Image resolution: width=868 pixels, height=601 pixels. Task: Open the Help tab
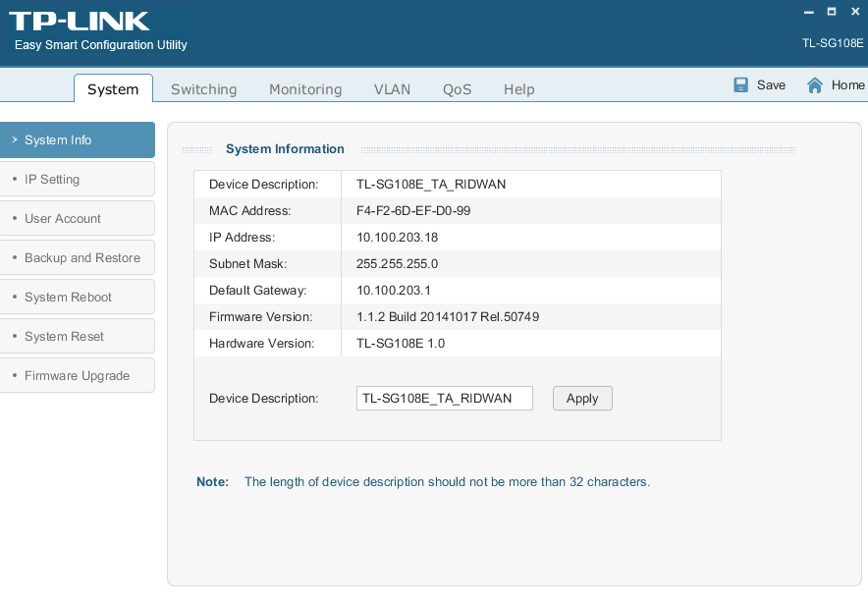[519, 89]
